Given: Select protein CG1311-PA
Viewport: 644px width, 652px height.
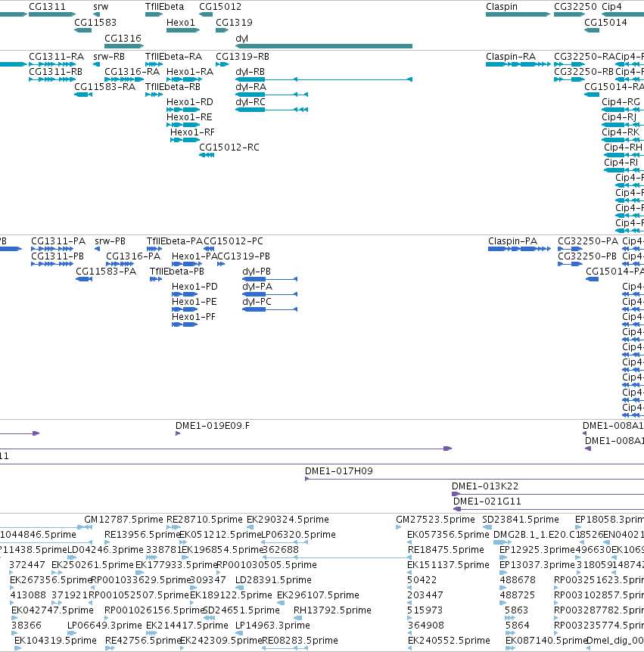Looking at the screenshot, I should pos(58,241).
